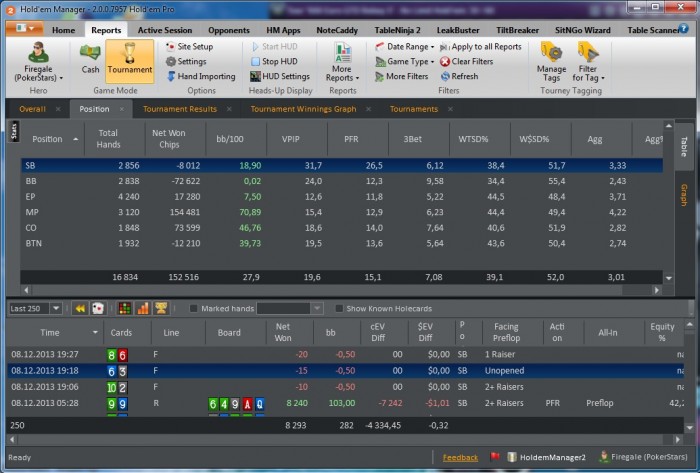Sort by the Time column header
The image size is (700, 473).
[x=54, y=332]
